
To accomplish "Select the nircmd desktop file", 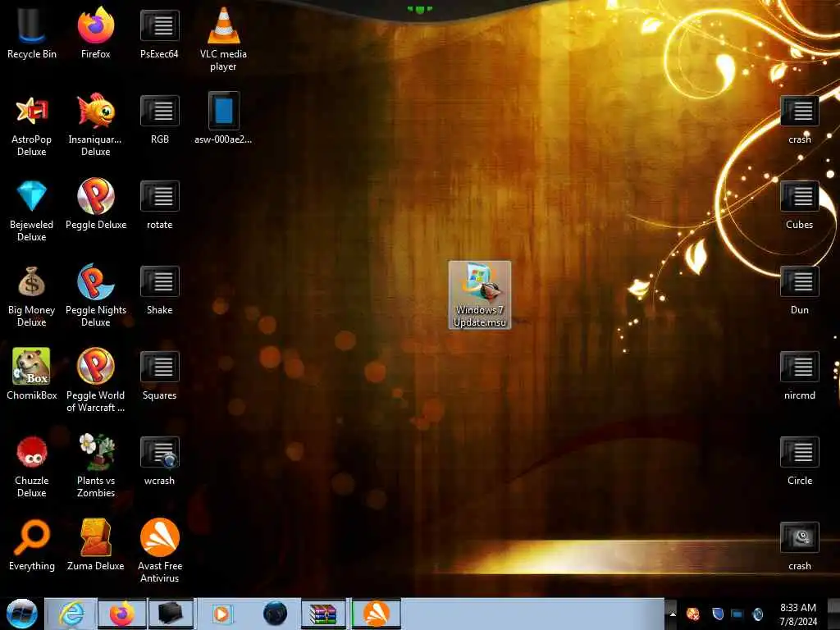I will click(799, 375).
